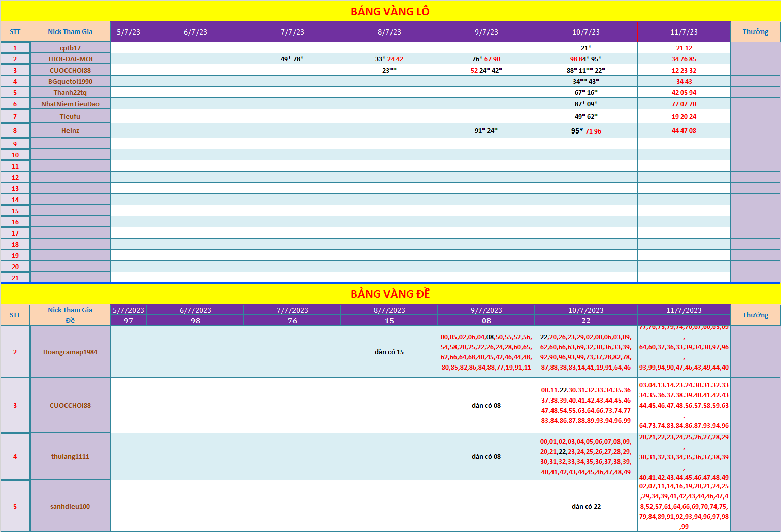This screenshot has height=532, width=781.
Task: Click the thulang1111 participant cell
Action: click(x=70, y=456)
